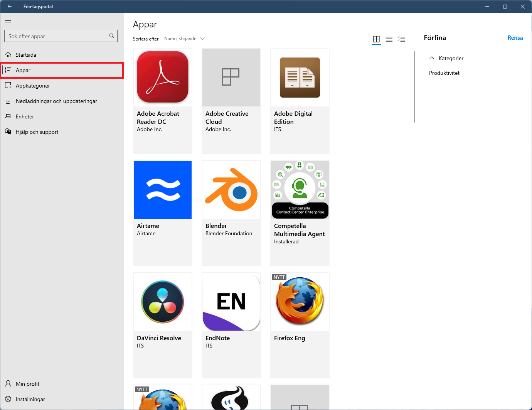Viewport: 532px width, 410px height.
Task: Click the 'EndNote' title
Action: click(217, 338)
